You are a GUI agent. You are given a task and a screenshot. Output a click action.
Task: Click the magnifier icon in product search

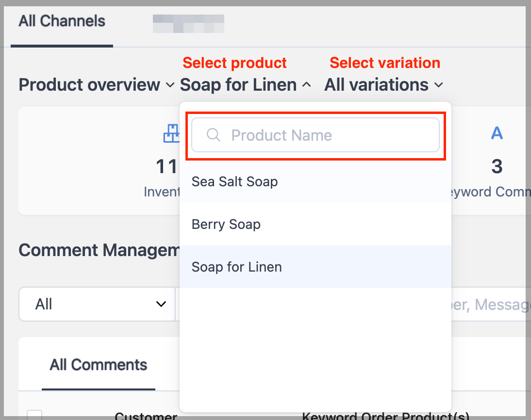coord(214,135)
